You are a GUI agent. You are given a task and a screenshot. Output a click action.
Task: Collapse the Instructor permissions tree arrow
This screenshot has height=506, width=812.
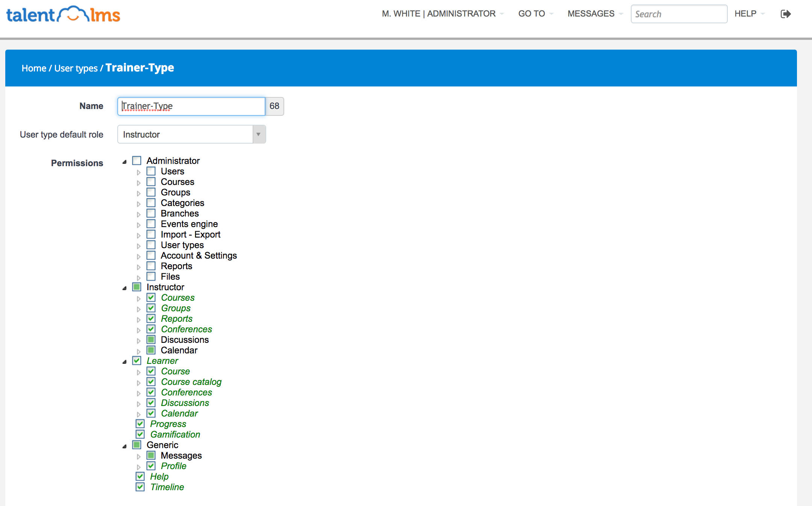(124, 288)
